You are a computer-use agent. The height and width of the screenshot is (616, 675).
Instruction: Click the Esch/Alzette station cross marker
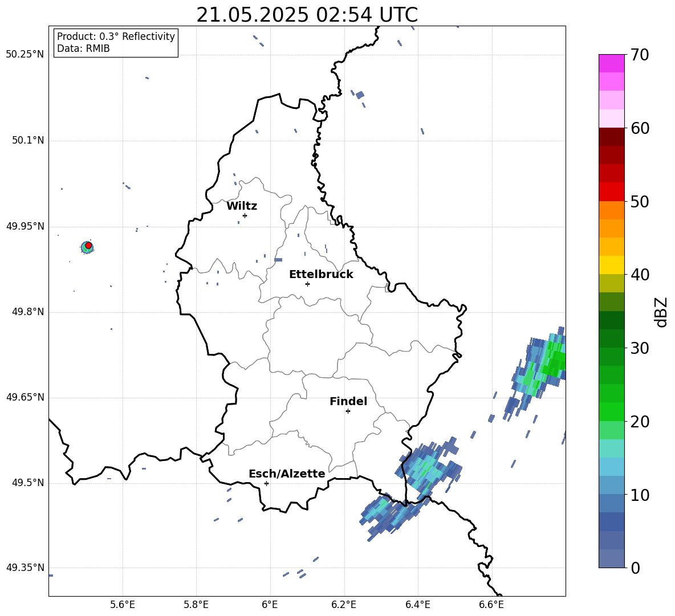[266, 483]
